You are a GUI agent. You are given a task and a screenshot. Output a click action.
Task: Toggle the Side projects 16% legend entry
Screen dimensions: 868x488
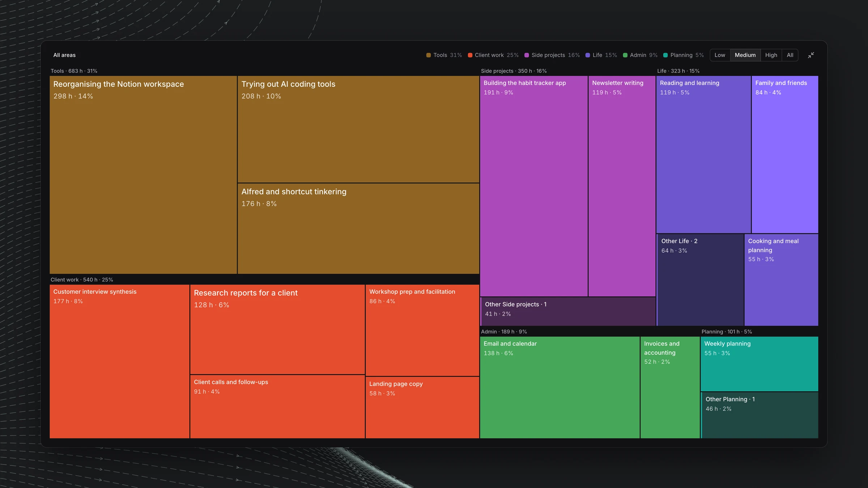(x=552, y=55)
